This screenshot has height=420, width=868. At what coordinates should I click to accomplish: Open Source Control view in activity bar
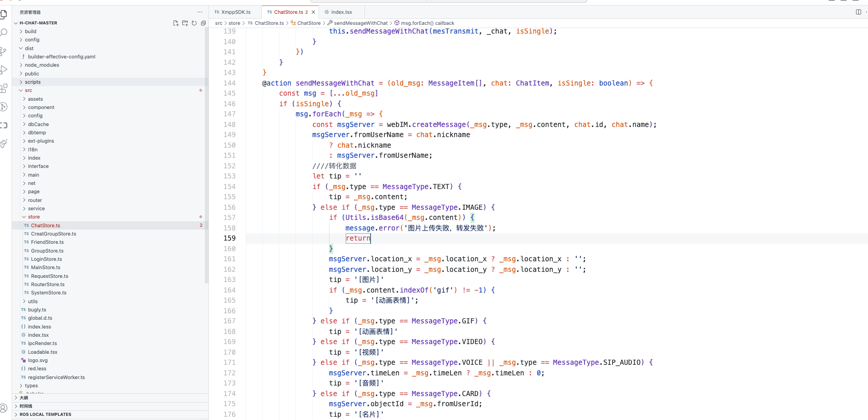tap(4, 51)
